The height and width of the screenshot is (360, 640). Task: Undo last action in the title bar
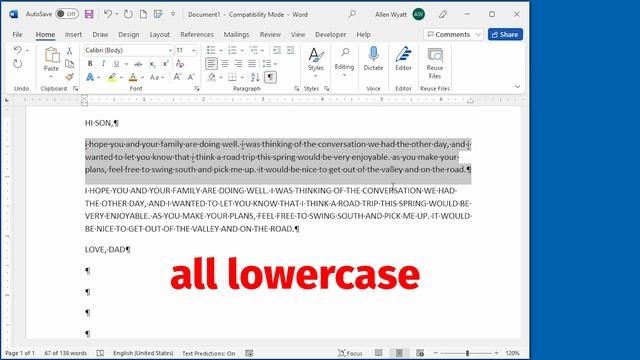(x=107, y=14)
